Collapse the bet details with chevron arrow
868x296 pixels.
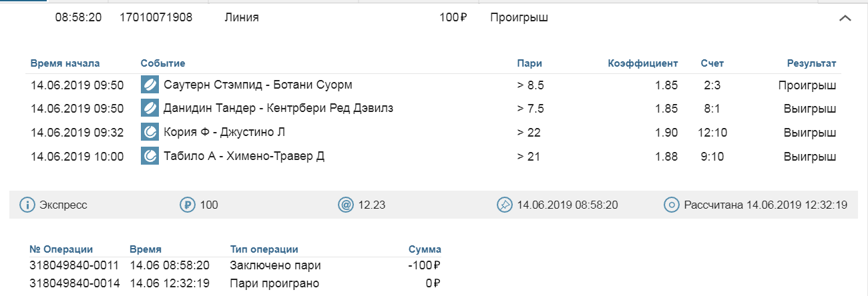point(845,19)
